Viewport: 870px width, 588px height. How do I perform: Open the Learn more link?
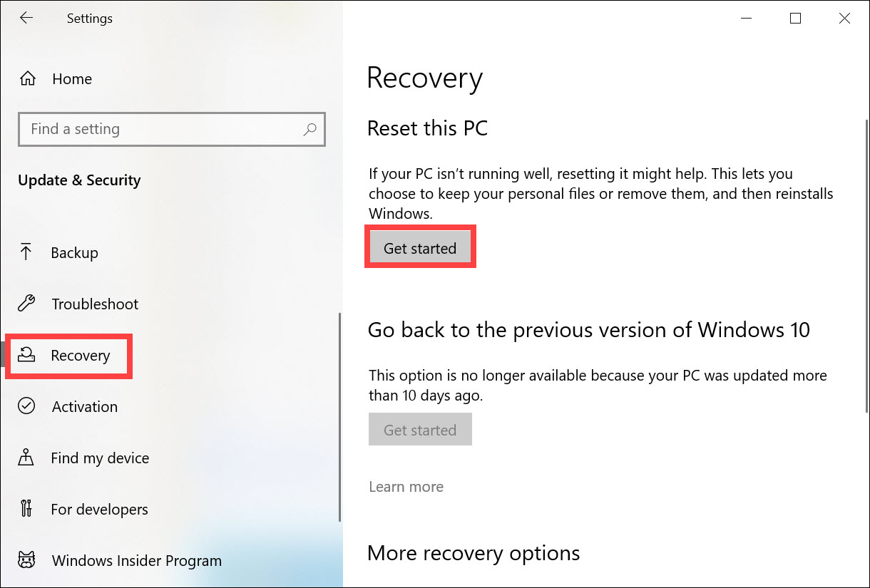click(406, 486)
